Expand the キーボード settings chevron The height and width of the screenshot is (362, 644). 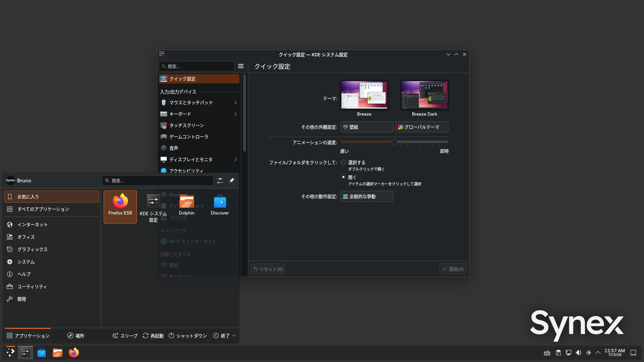click(235, 114)
